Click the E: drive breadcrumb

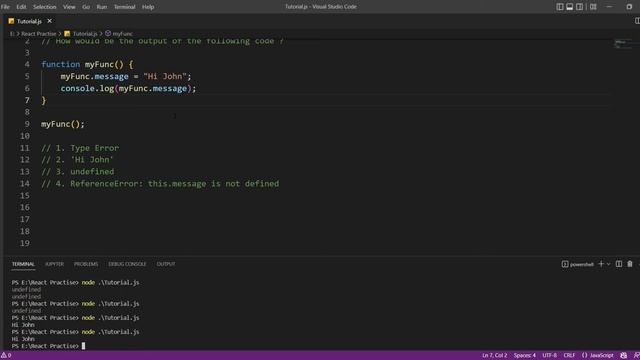click(12, 34)
